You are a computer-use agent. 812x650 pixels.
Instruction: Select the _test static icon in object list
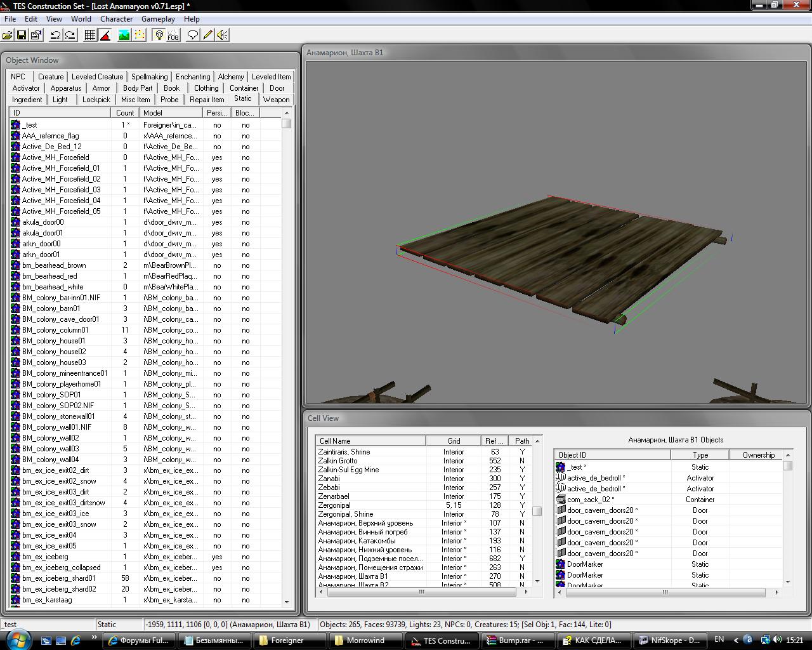15,125
